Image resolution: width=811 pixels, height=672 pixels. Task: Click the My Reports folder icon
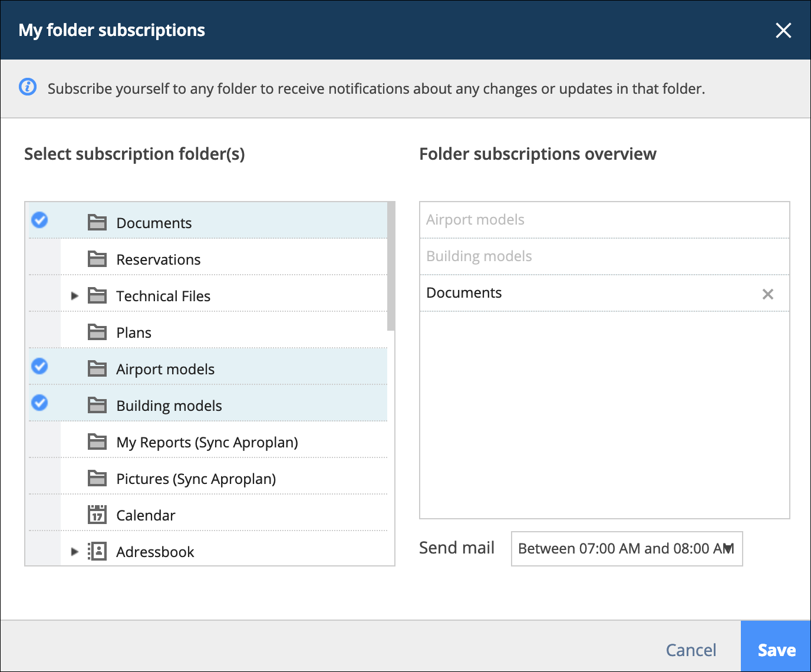[x=97, y=442]
